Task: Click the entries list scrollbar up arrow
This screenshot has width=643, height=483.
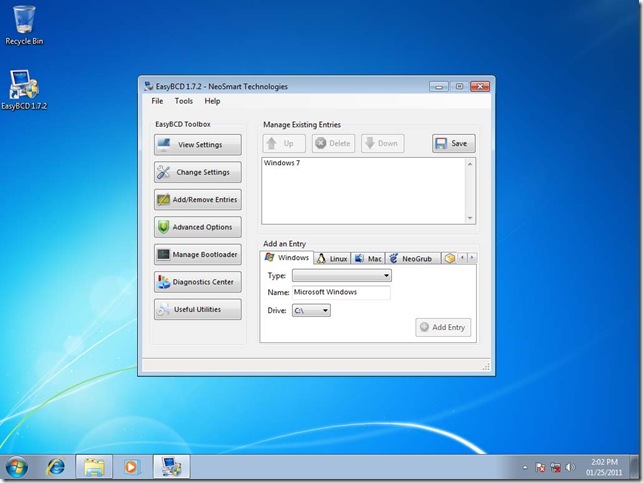Action: click(470, 164)
